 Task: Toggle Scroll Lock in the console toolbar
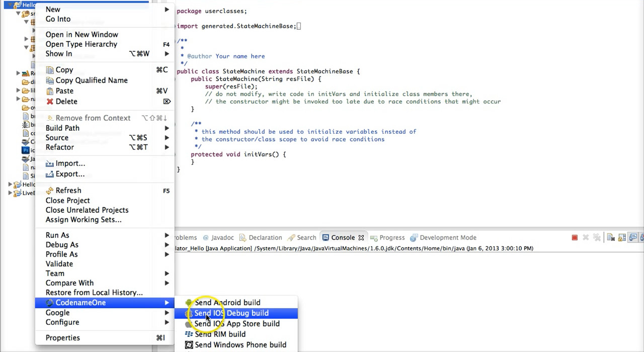coord(622,238)
